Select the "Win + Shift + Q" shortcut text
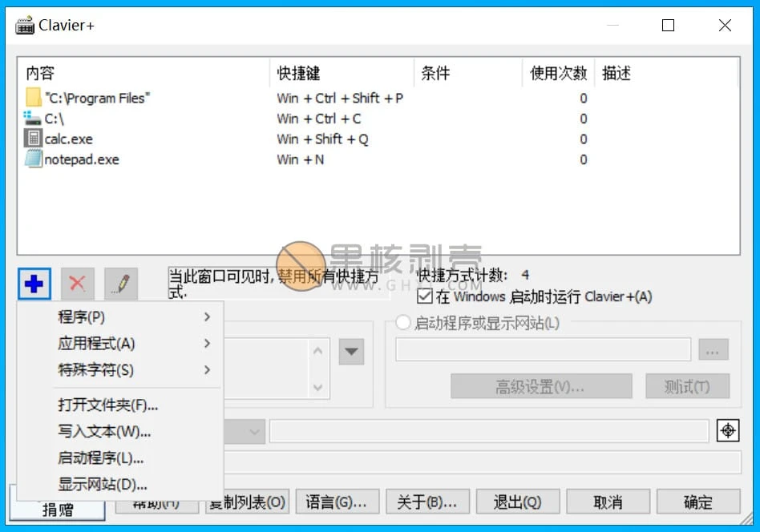Screen dimensions: 760x532 (322, 139)
